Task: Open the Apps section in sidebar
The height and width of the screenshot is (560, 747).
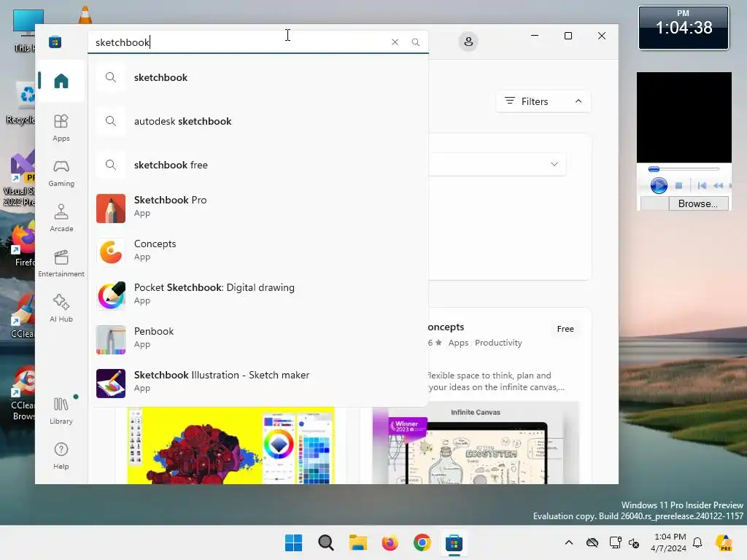Action: tap(61, 128)
